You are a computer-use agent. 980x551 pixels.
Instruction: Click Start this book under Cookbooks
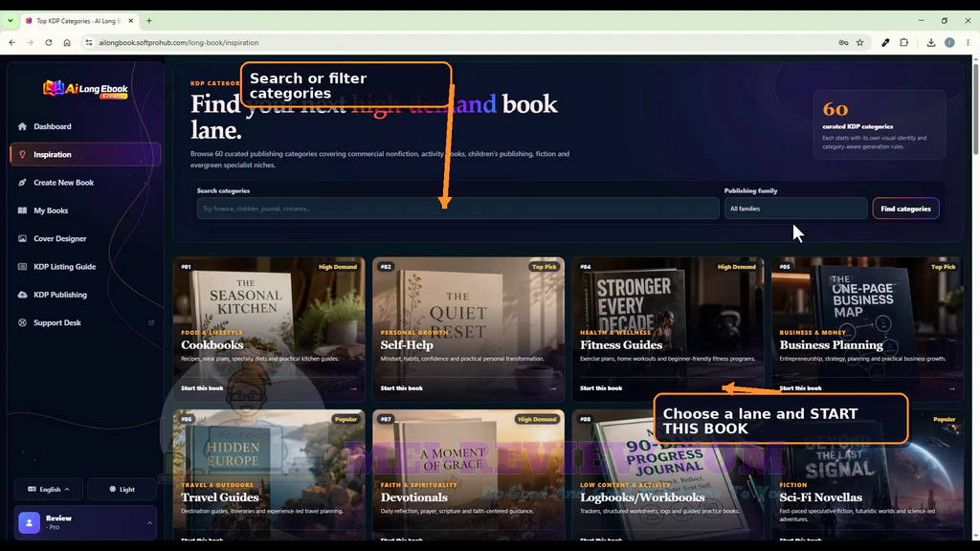(202, 388)
